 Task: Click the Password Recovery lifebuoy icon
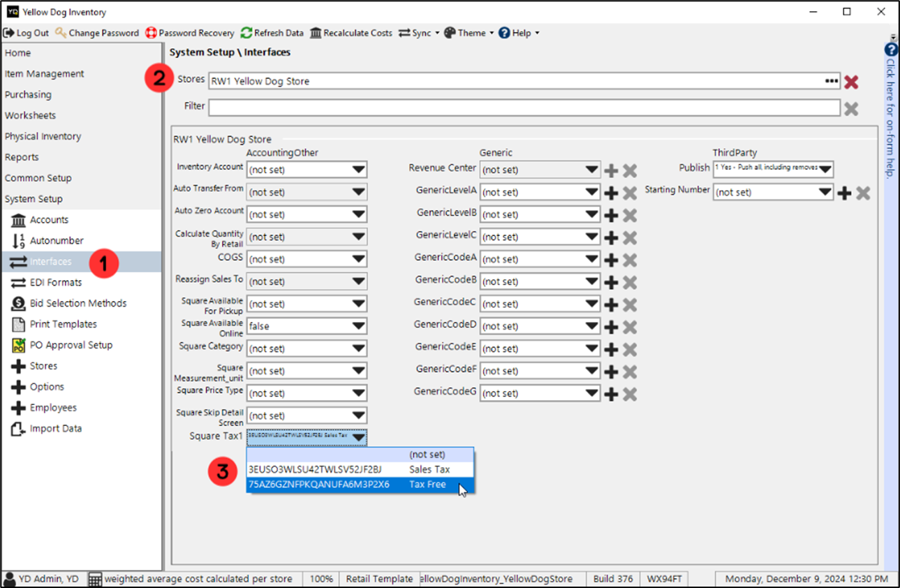(151, 33)
